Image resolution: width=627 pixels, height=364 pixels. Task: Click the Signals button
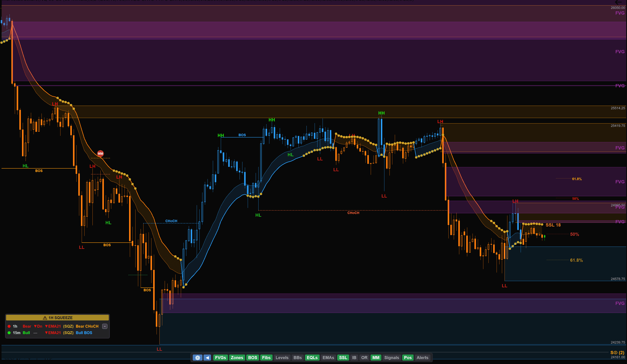tap(392, 358)
